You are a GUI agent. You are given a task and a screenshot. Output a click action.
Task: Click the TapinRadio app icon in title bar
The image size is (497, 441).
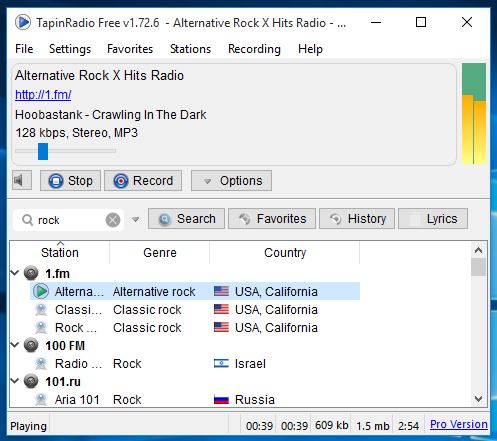[23, 23]
